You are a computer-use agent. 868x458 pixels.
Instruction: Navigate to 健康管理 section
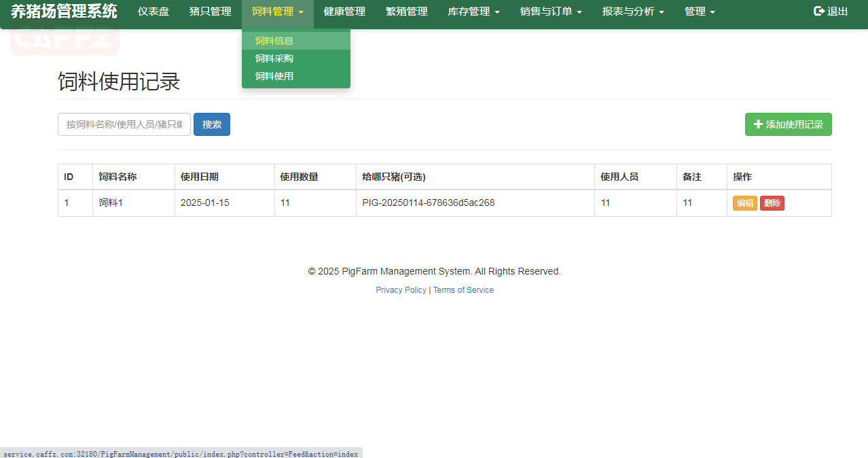click(x=344, y=12)
